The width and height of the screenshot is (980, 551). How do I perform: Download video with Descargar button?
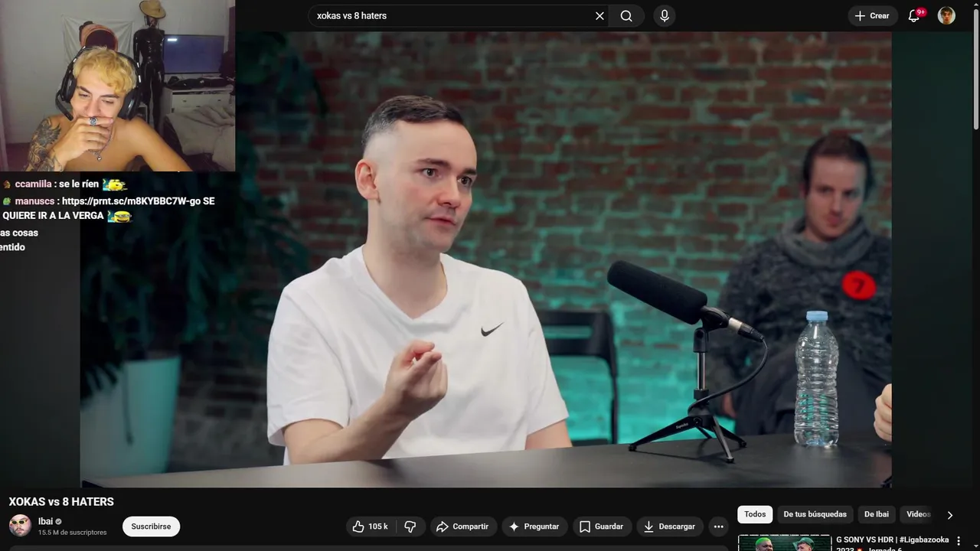pos(669,527)
